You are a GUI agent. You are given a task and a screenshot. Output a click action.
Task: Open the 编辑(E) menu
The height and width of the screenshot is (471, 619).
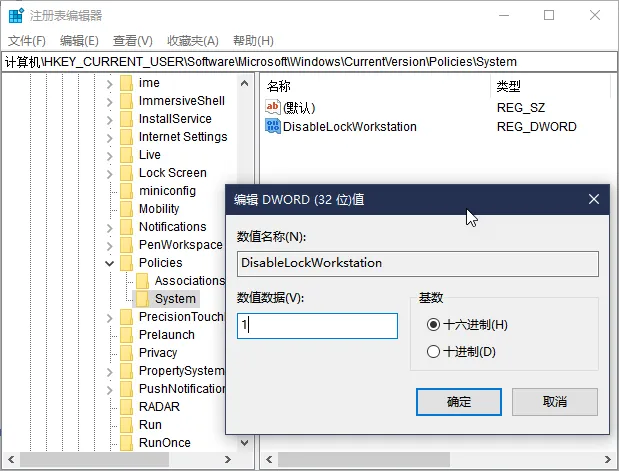coord(79,41)
